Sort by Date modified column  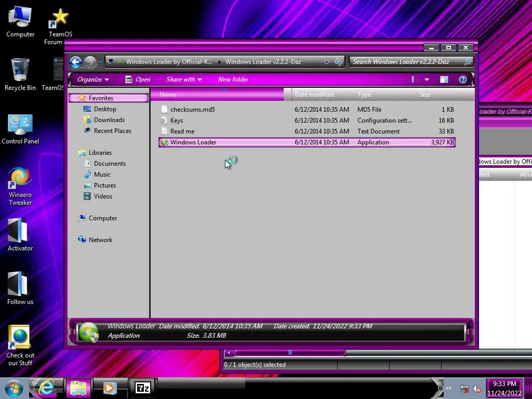pos(322,95)
